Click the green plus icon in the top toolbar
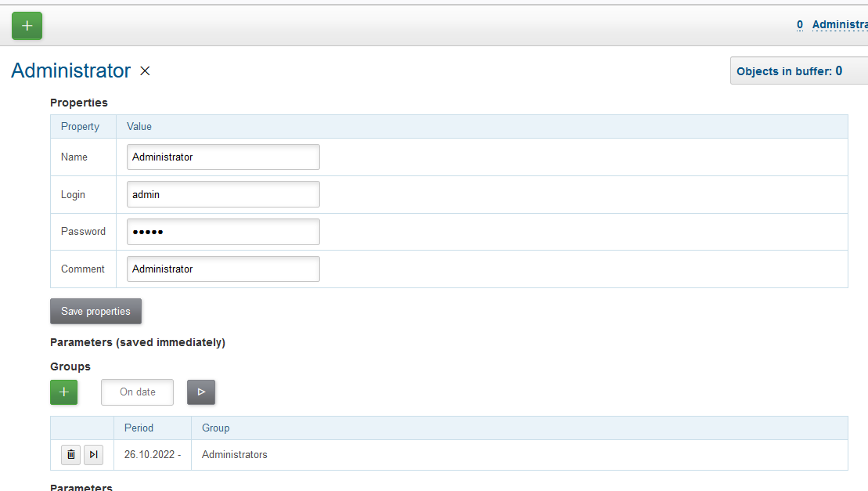The width and height of the screenshot is (868, 491). coord(26,25)
